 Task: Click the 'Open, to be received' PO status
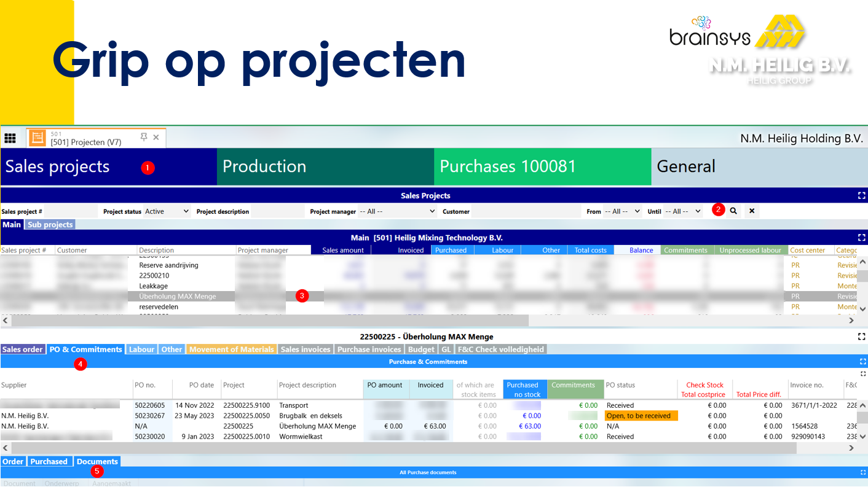point(641,415)
